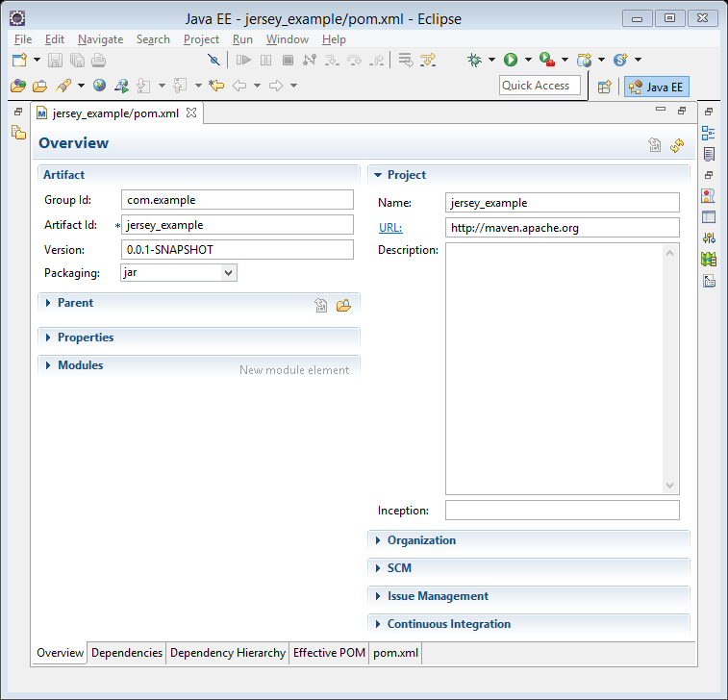Click the Open Perspective icon

(x=605, y=87)
